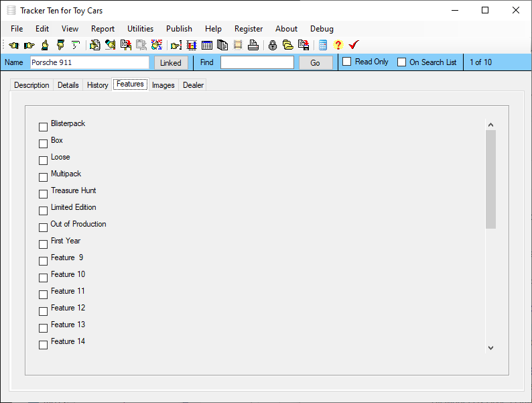Screen dimensions: 532x403
Task: Enable the Feature 13 checkbox
Action: pyautogui.click(x=43, y=329)
